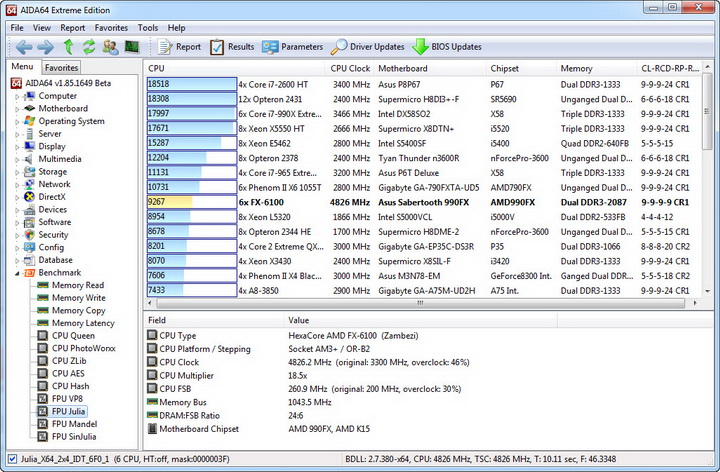Click the Refresh toolbar icon

(x=89, y=47)
